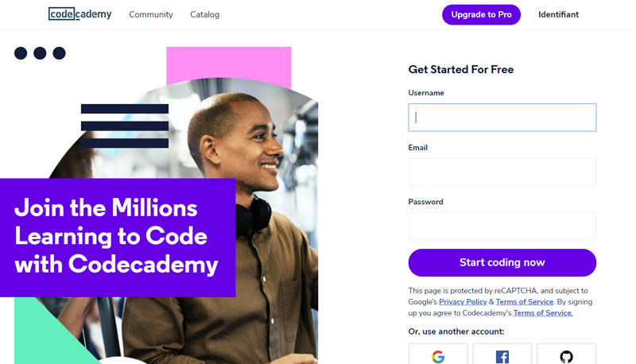
Task: Focus the Username input field
Action: 502,118
